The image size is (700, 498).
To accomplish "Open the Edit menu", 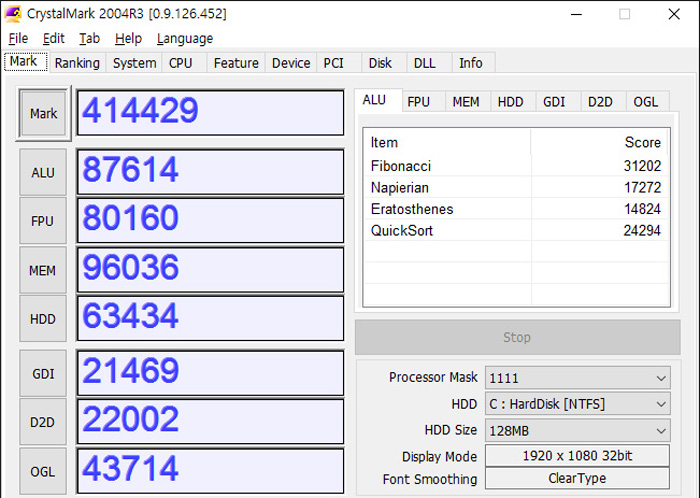I will tap(54, 38).
